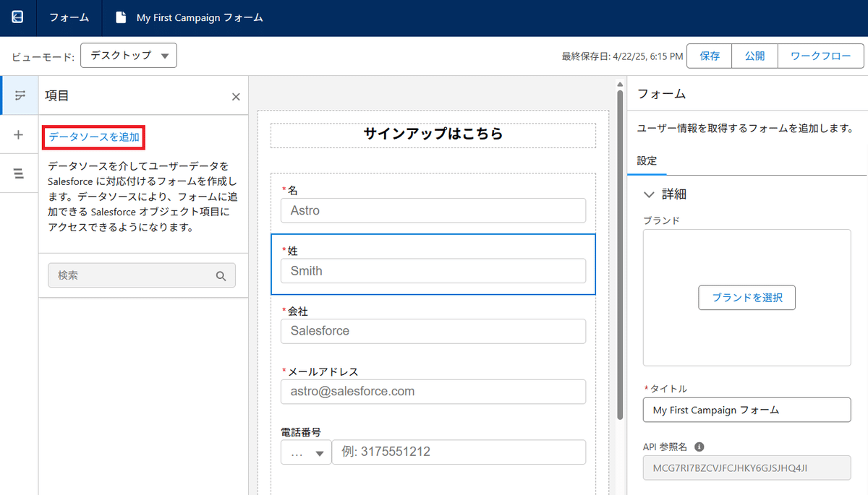The image size is (868, 495).
Task: Click the 保存 button
Action: pyautogui.click(x=710, y=56)
